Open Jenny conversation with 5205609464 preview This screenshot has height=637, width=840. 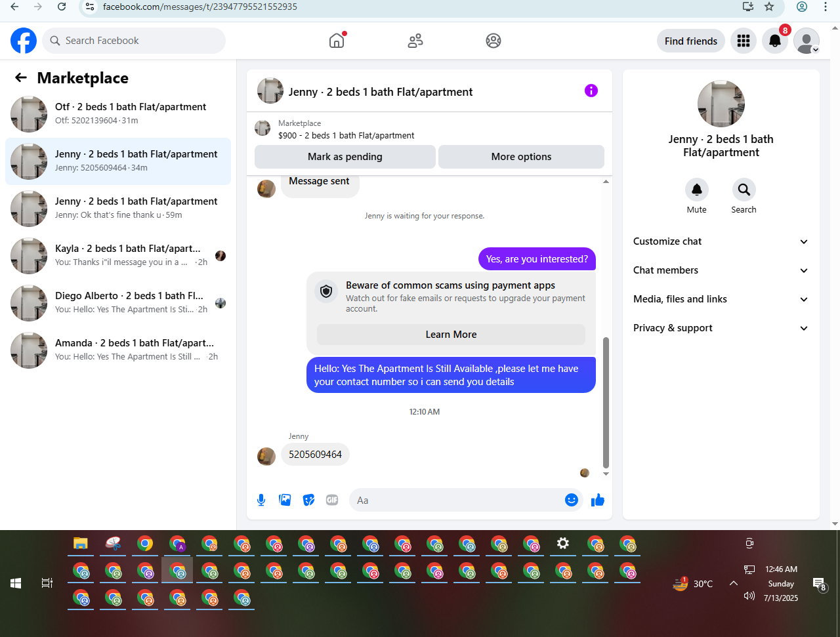click(x=118, y=161)
